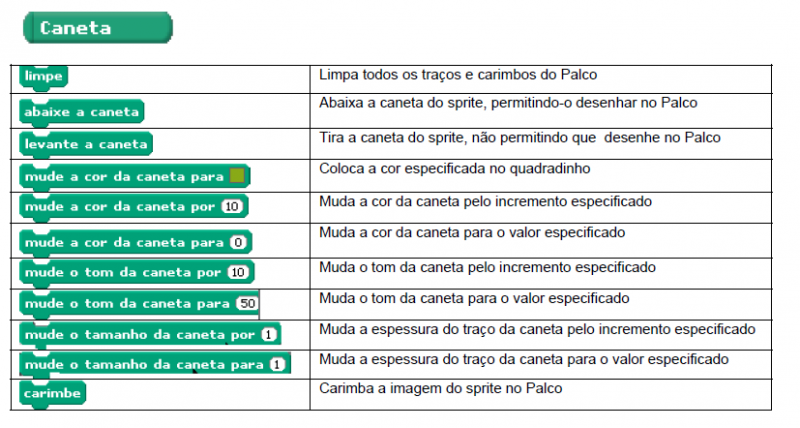Edit the 10 value in pen tone increment
The width and height of the screenshot is (800, 428).
pos(238,272)
